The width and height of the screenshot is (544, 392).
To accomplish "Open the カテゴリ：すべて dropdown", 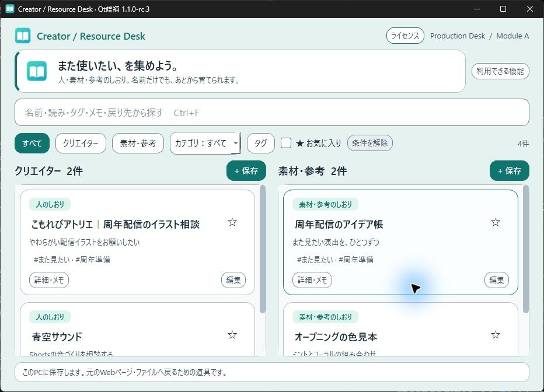I will pyautogui.click(x=205, y=143).
